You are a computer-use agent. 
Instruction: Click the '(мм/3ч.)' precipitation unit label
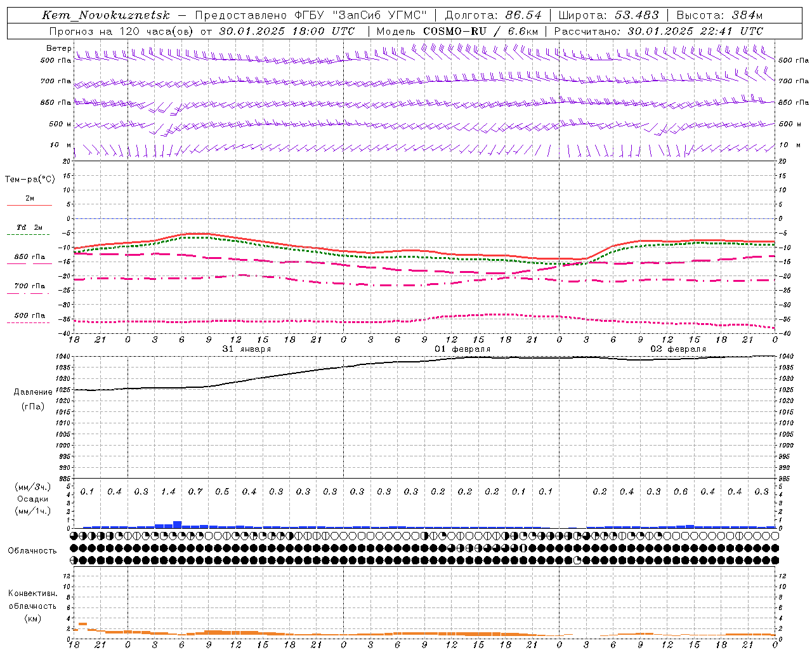[33, 486]
